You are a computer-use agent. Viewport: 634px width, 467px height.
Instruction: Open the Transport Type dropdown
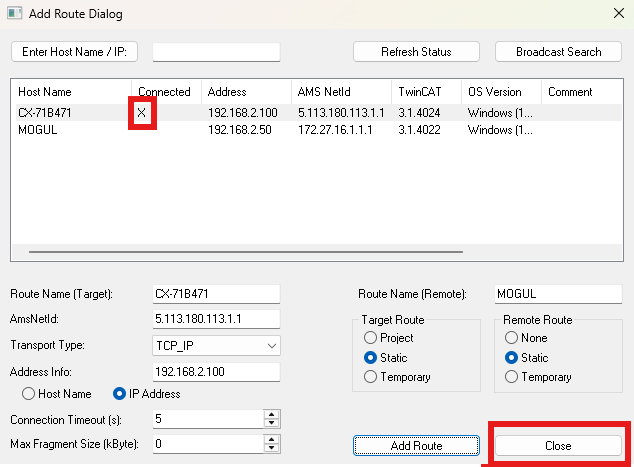(272, 346)
